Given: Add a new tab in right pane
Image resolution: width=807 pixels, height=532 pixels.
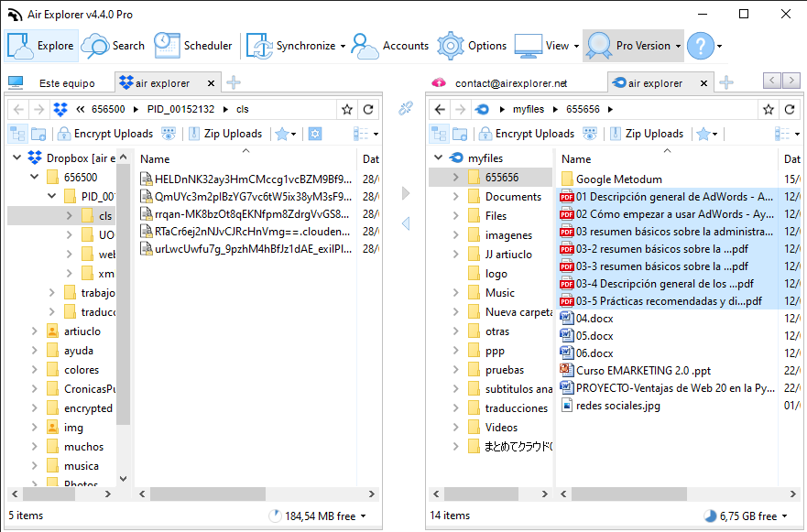Looking at the screenshot, I should click(726, 82).
